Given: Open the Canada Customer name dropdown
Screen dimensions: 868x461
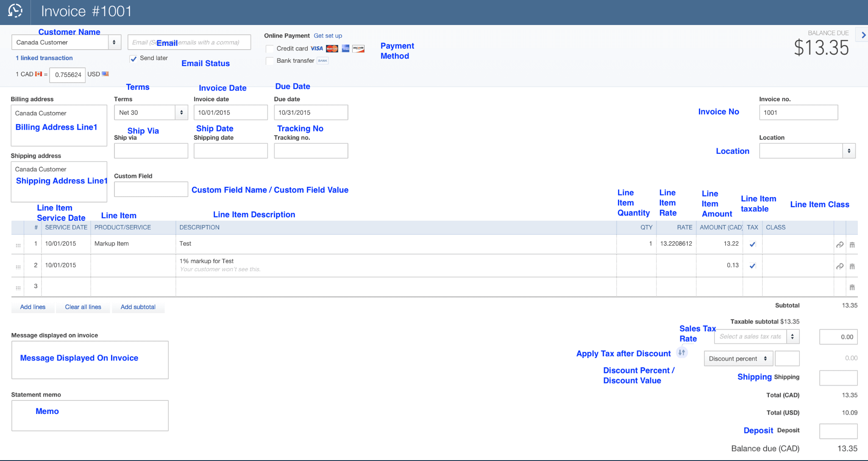Looking at the screenshot, I should pos(114,42).
